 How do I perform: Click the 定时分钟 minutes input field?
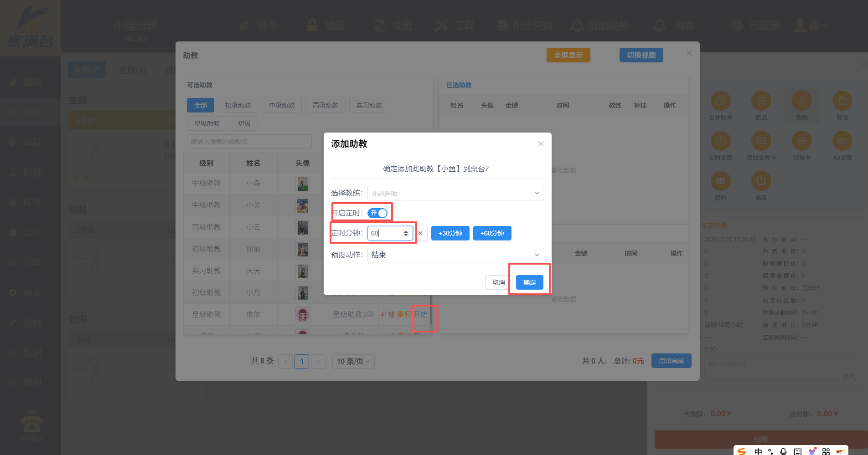(x=385, y=233)
